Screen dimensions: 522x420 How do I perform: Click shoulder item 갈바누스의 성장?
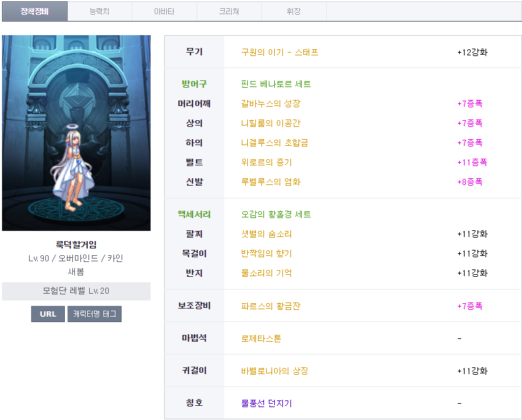(x=271, y=103)
